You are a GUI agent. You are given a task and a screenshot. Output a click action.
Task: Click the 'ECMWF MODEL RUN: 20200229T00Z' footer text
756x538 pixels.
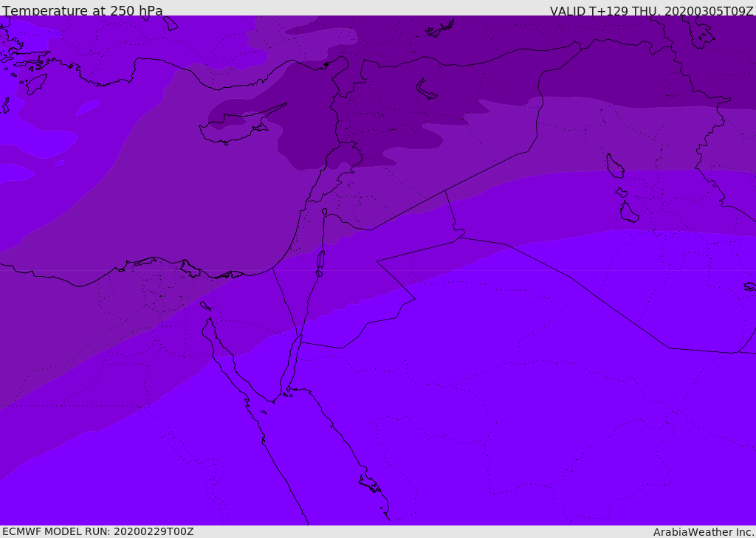[98, 531]
